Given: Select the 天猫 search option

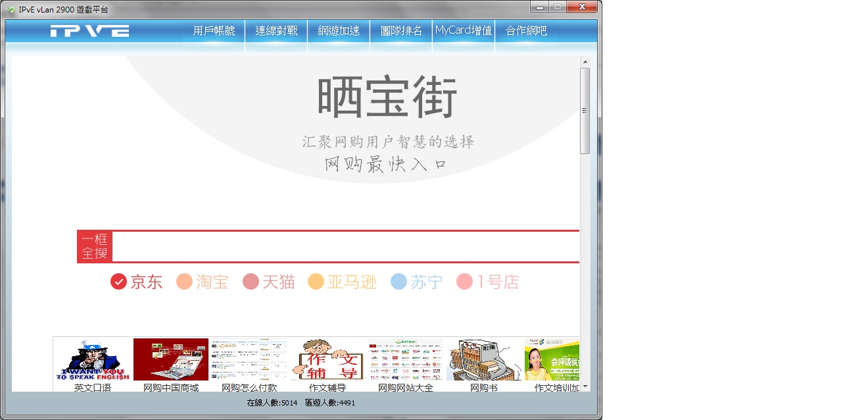Looking at the screenshot, I should point(268,282).
